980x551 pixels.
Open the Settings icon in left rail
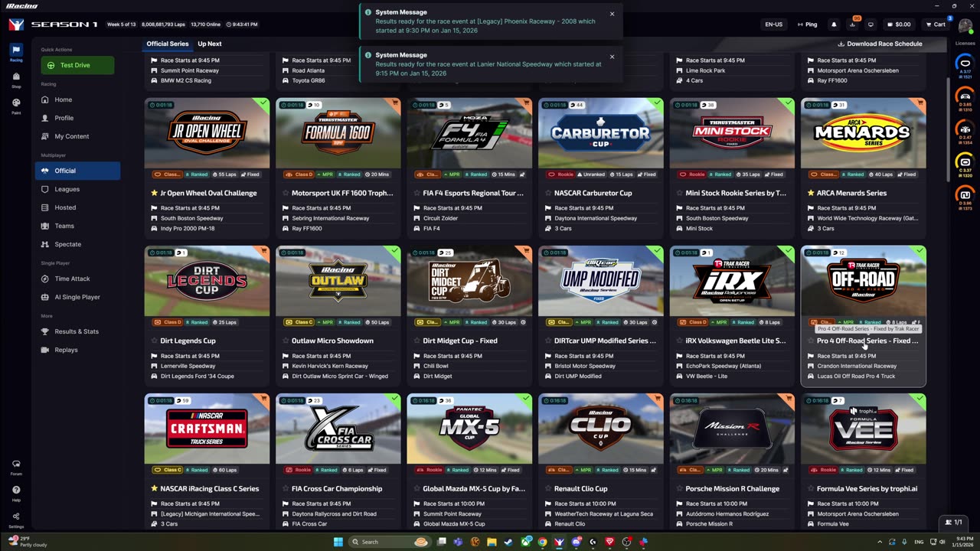click(x=16, y=519)
